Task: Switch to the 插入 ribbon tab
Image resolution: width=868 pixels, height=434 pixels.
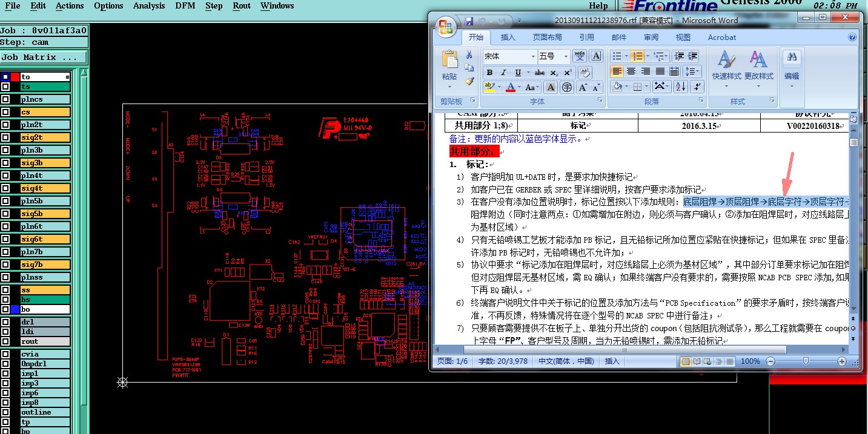Action: [508, 37]
